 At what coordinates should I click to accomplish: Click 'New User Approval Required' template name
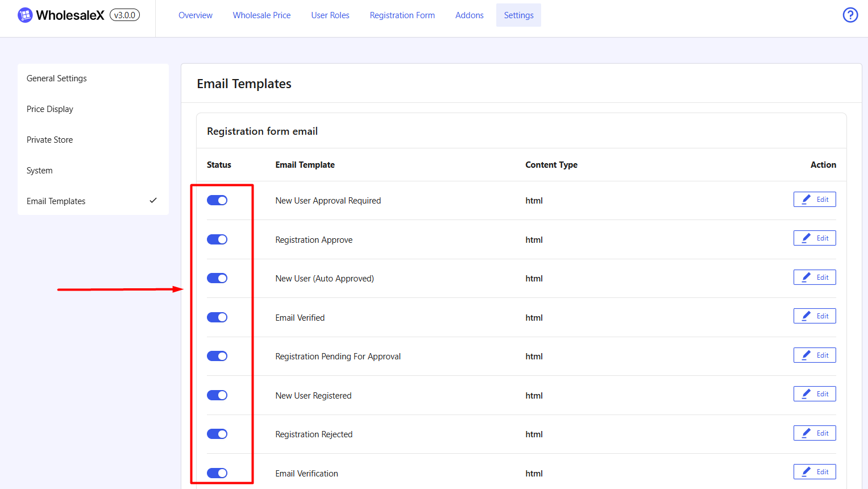[328, 201]
